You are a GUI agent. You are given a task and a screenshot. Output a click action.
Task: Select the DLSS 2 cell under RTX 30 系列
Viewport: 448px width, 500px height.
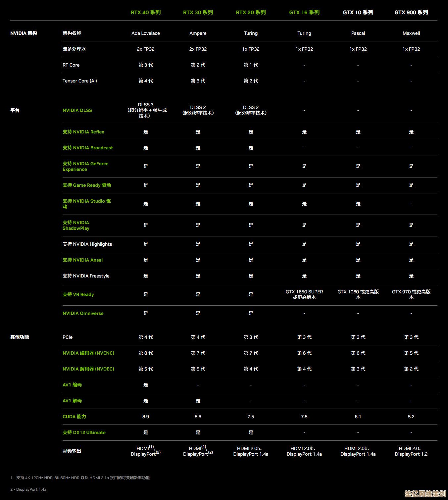tap(198, 110)
